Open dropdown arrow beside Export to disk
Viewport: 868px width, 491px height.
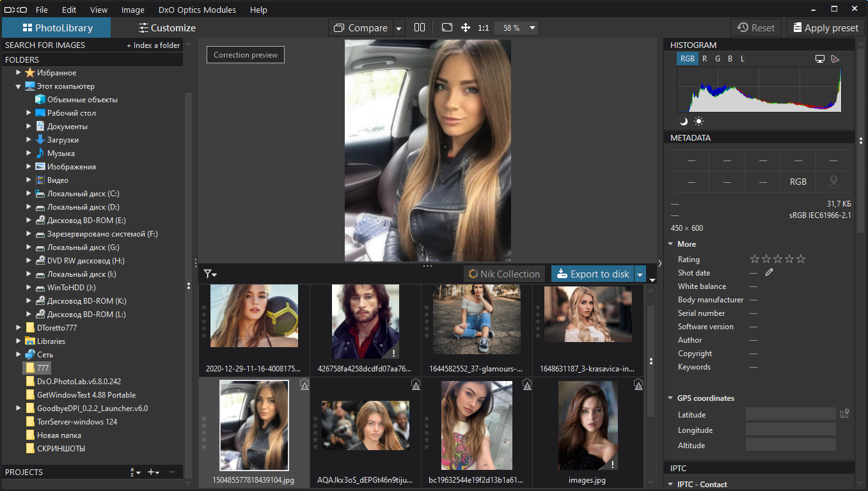click(640, 274)
